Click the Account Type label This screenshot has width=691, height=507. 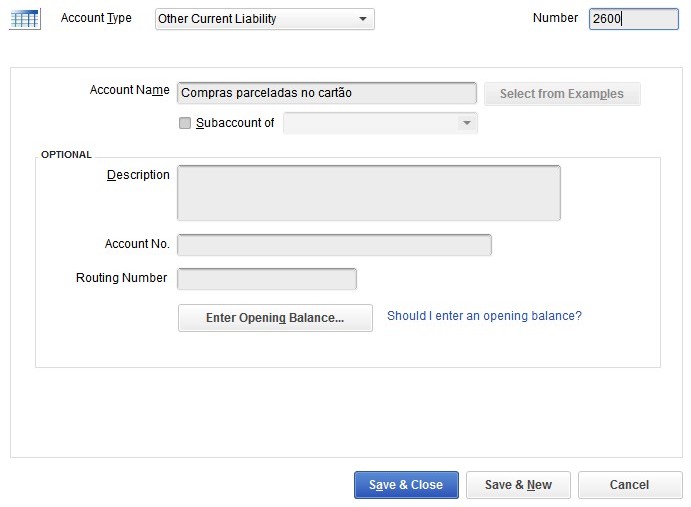pyautogui.click(x=96, y=18)
